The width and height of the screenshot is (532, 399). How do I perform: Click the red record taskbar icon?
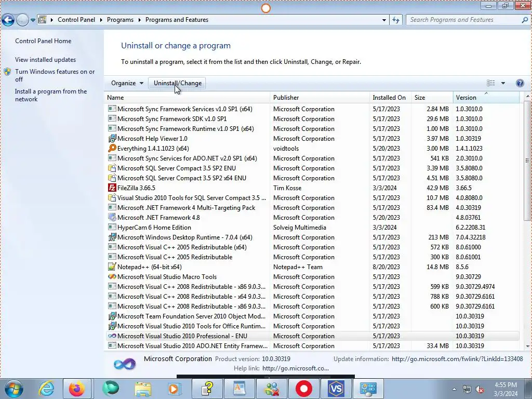[x=303, y=389]
